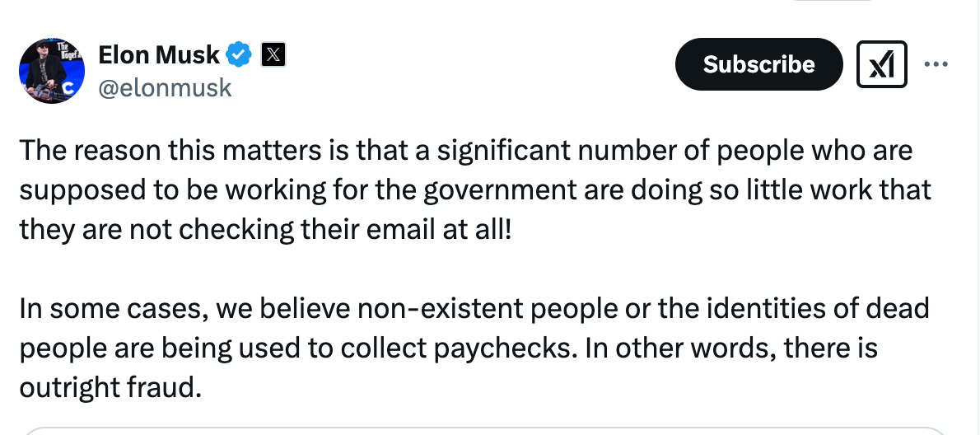
Task: Click the line 'supposed to be working for the government'
Action: coord(476,190)
